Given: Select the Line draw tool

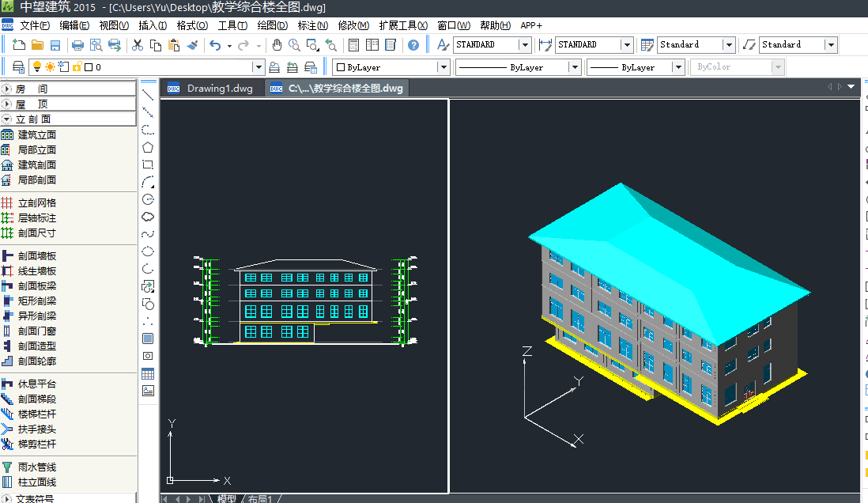Looking at the screenshot, I should [x=148, y=95].
